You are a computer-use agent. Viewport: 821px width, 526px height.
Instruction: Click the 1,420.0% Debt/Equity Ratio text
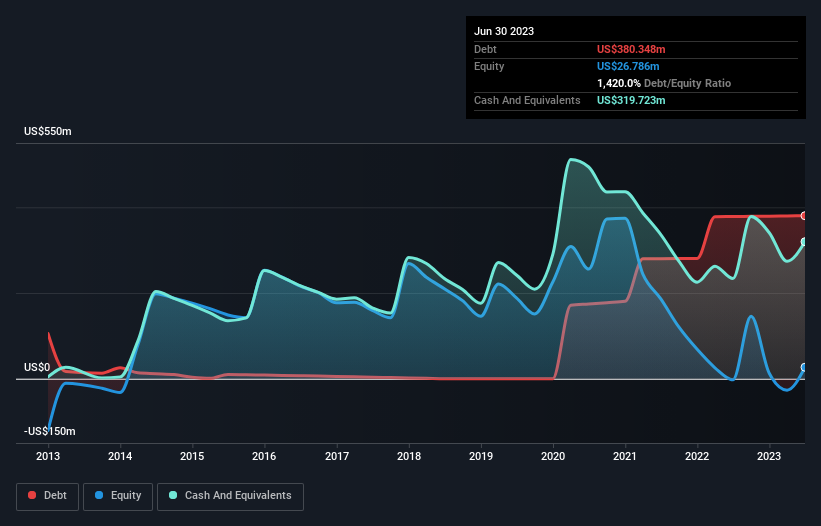(x=664, y=83)
